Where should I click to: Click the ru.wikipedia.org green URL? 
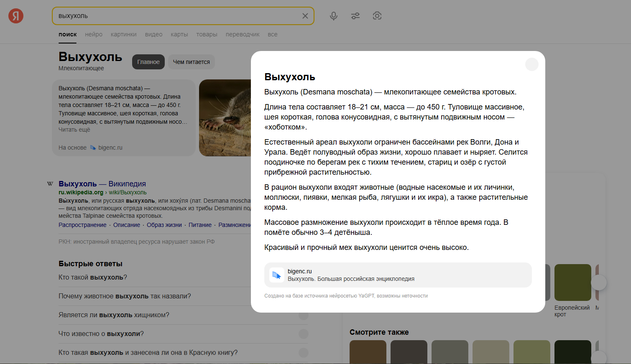click(x=81, y=192)
